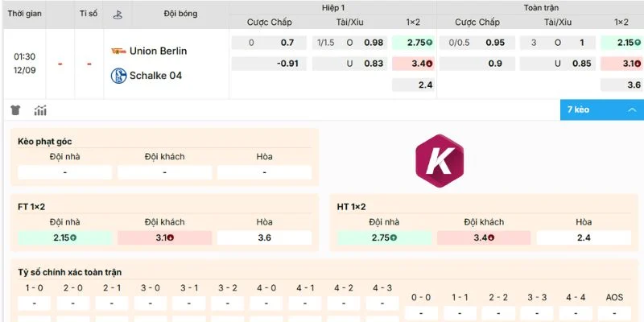Pick the HT 1×2 draw odds 2.4

[584, 237]
